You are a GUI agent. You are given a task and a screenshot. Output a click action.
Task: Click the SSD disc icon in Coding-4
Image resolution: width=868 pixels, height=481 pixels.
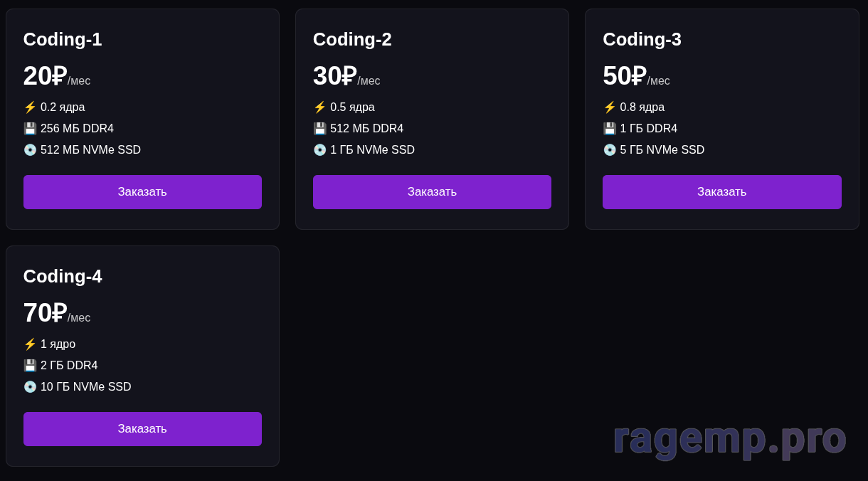pos(30,387)
